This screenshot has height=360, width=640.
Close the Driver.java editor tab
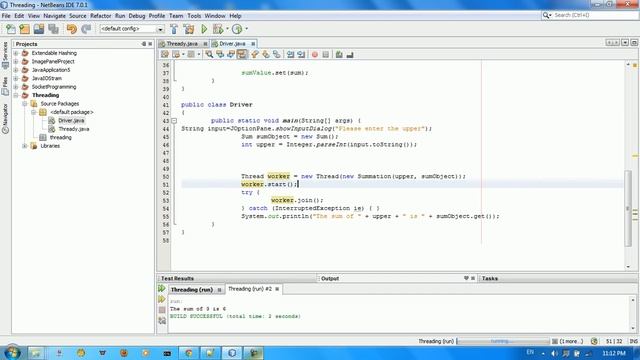[x=253, y=44]
